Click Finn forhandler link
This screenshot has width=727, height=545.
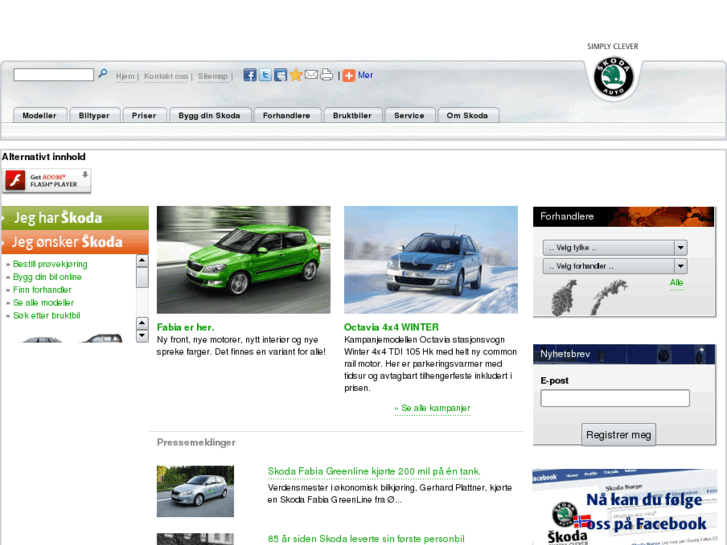pyautogui.click(x=42, y=290)
